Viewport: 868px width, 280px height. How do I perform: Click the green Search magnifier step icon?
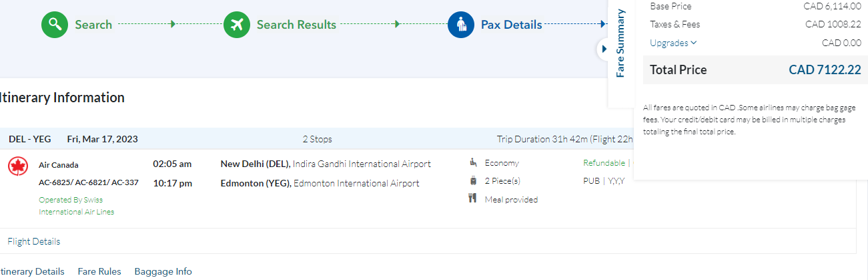coord(55,25)
